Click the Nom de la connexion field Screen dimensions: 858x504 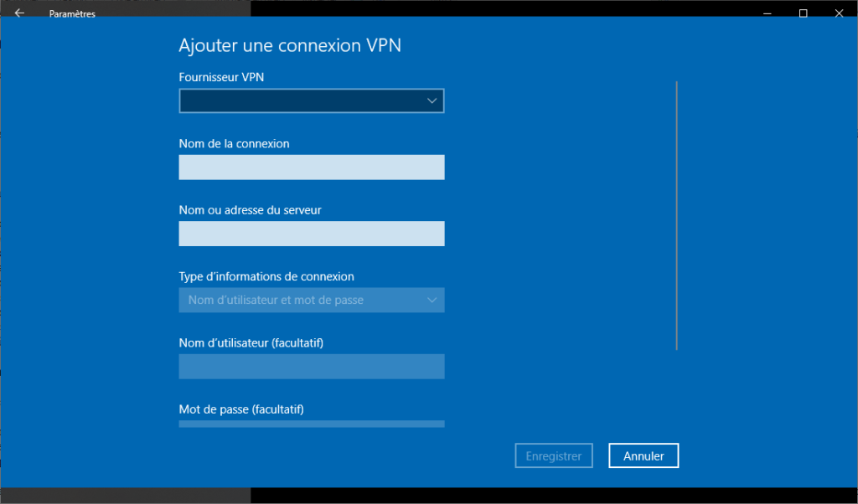coord(312,167)
